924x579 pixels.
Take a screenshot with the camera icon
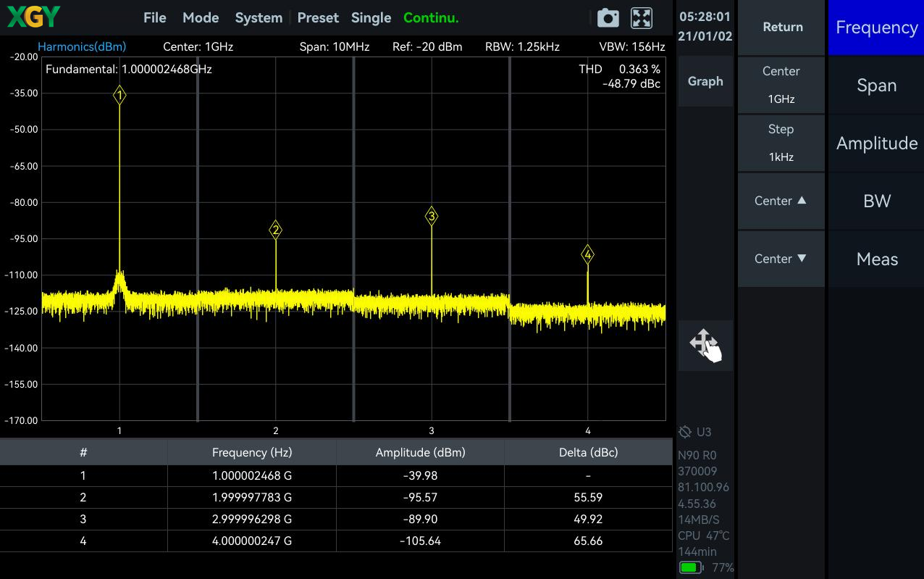[608, 18]
